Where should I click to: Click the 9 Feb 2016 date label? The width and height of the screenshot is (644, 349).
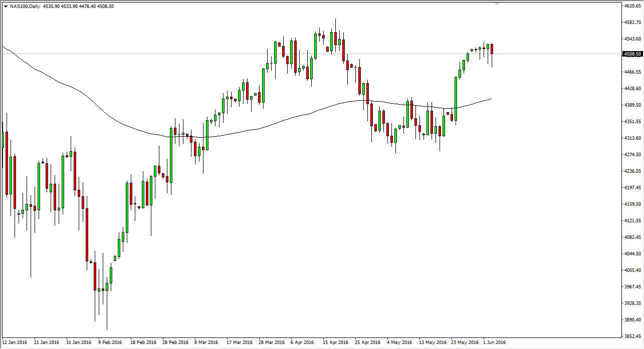coord(111,343)
